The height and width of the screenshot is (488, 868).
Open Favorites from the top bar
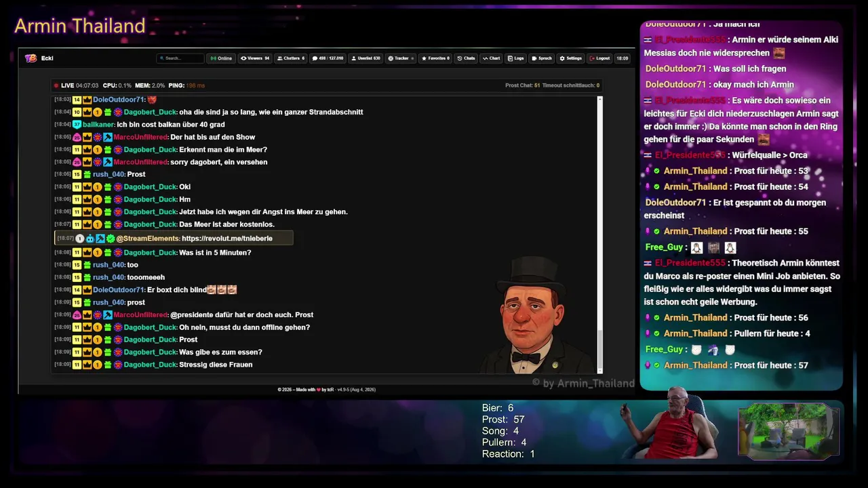coord(435,58)
